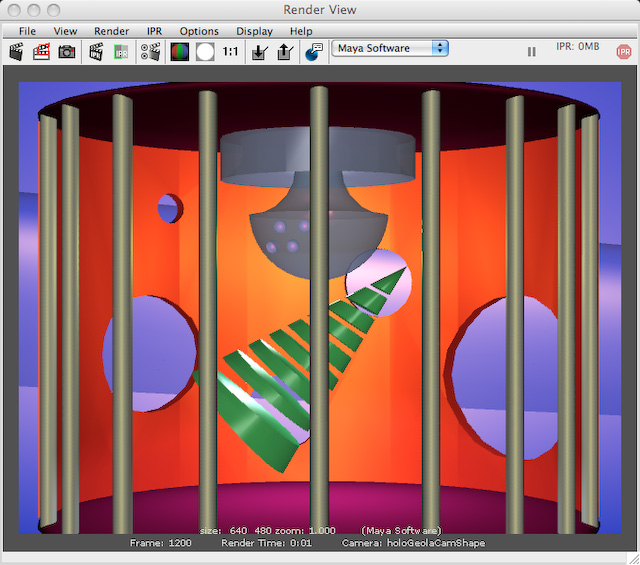The height and width of the screenshot is (565, 640).
Task: Click the Redo Previous IPR Render icon
Action: (97, 51)
